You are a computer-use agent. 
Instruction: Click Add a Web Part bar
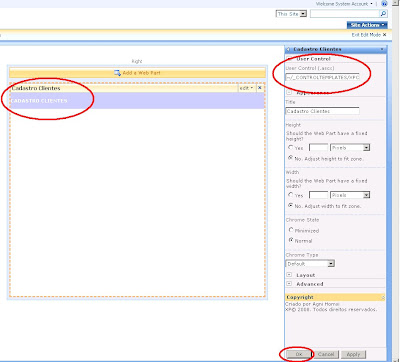click(137, 73)
